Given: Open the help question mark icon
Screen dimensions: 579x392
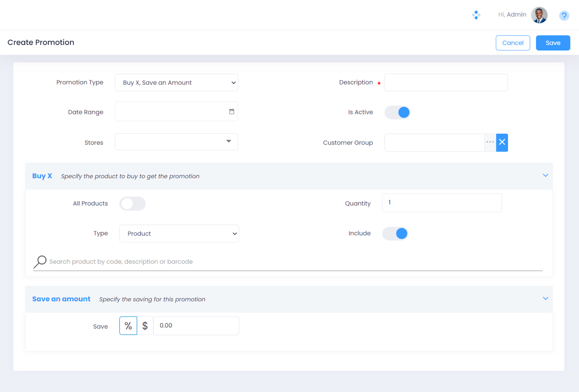Looking at the screenshot, I should [x=564, y=16].
